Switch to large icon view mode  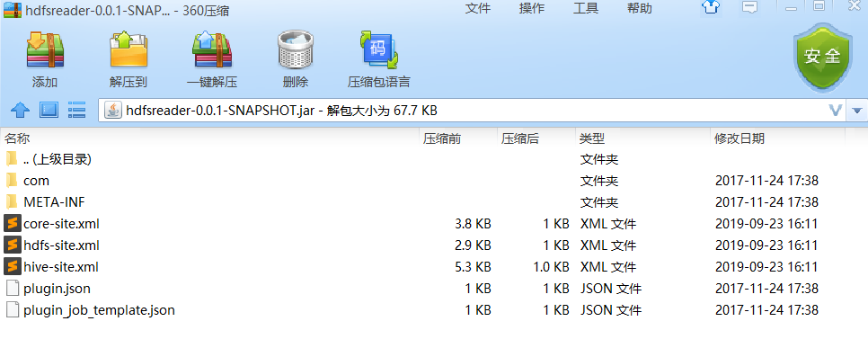click(x=49, y=111)
